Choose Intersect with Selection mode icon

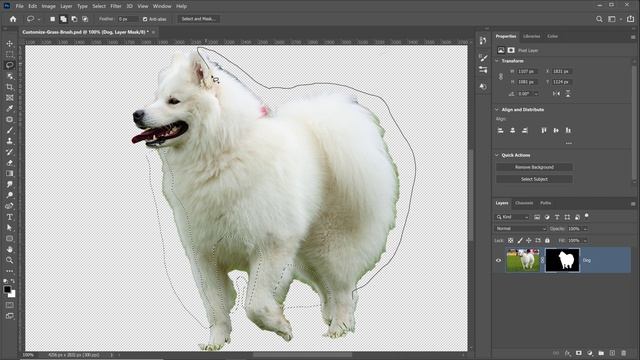[x=85, y=19]
